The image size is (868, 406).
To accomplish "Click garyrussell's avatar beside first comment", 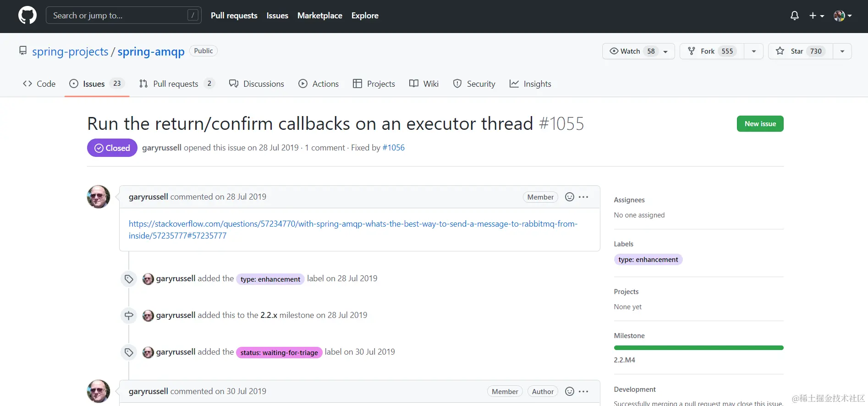I will [x=99, y=197].
